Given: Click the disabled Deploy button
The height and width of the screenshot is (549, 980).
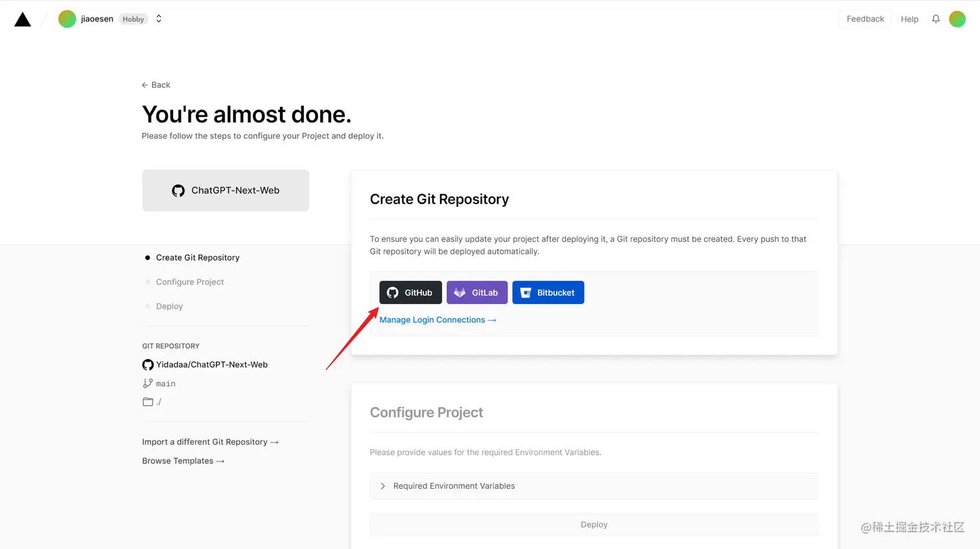Looking at the screenshot, I should point(594,525).
